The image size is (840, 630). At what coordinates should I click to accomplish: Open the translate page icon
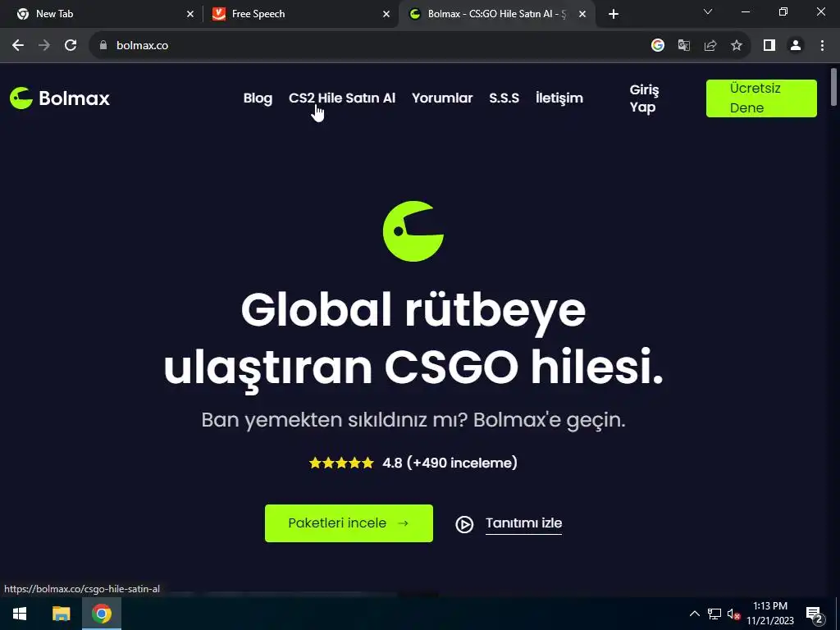683,46
